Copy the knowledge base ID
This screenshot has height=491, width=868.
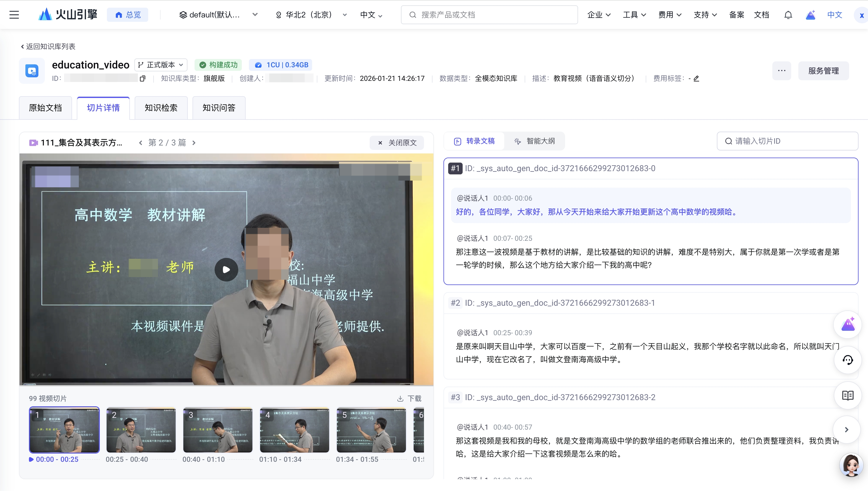click(142, 78)
